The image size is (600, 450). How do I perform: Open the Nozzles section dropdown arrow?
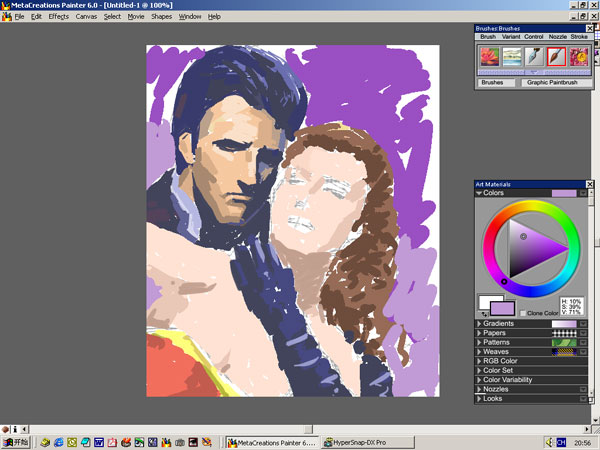tap(583, 389)
